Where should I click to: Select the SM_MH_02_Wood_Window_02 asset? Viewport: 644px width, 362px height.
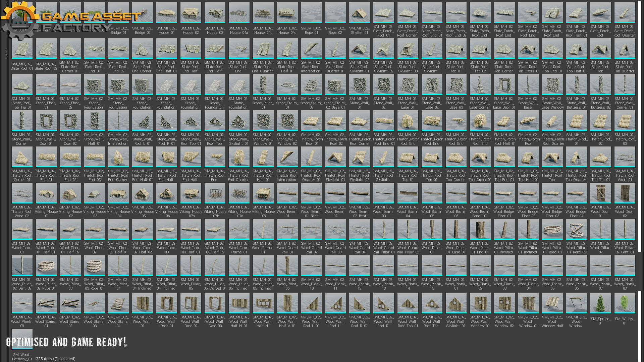tap(504, 303)
